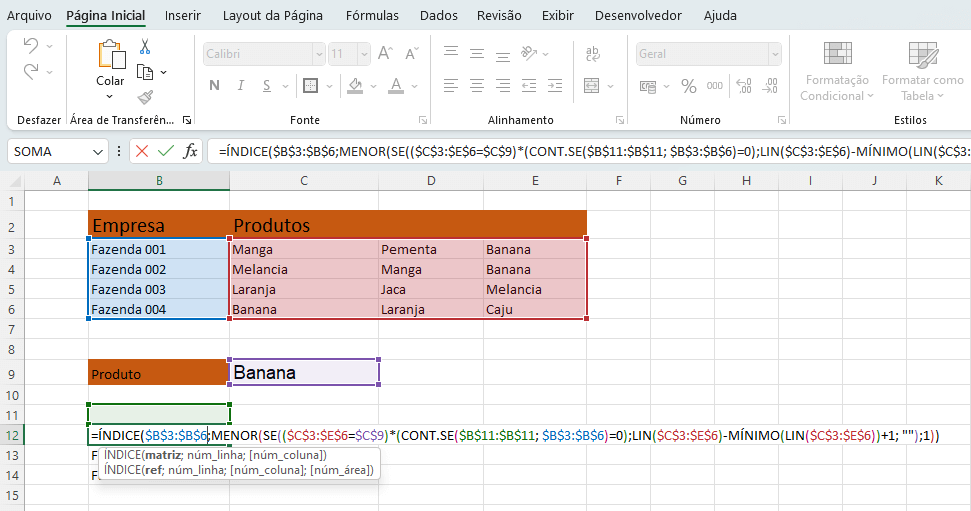Expand the undo history arrow
This screenshot has height=511, width=971.
[50, 46]
